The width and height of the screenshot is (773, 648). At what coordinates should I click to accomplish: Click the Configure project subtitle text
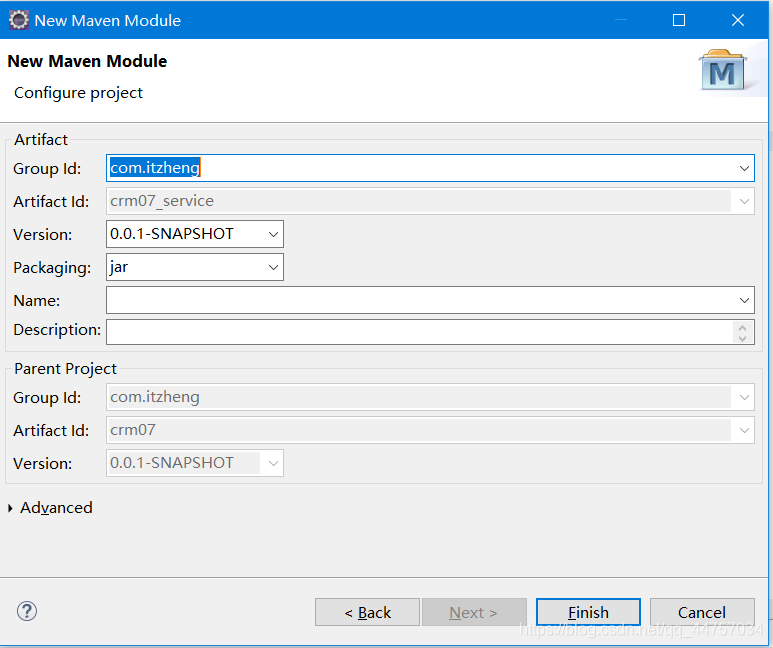point(78,93)
